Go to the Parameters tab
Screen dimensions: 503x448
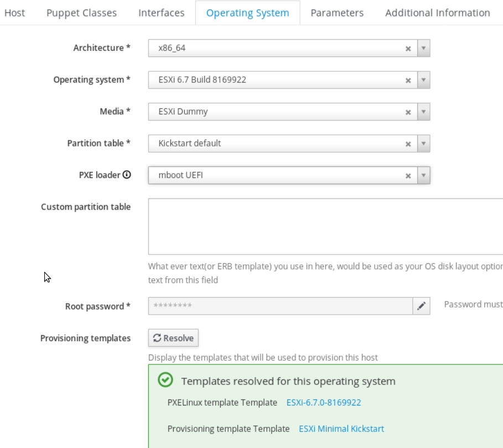pos(337,13)
